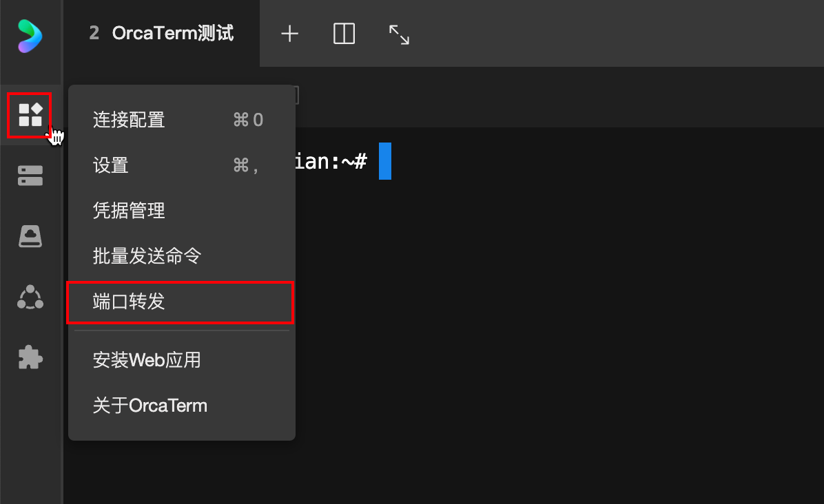Viewport: 824px width, 504px height.
Task: Open 关于OrcaTerm menu item
Action: click(x=150, y=405)
